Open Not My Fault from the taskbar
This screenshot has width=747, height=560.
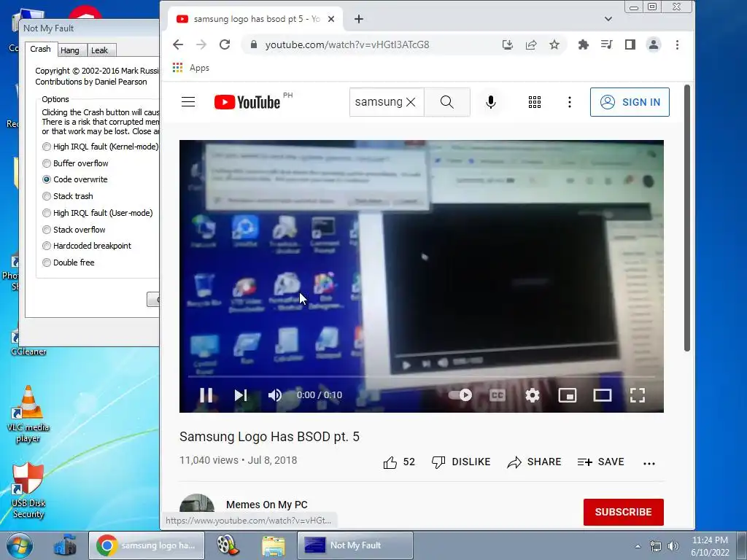click(x=355, y=545)
